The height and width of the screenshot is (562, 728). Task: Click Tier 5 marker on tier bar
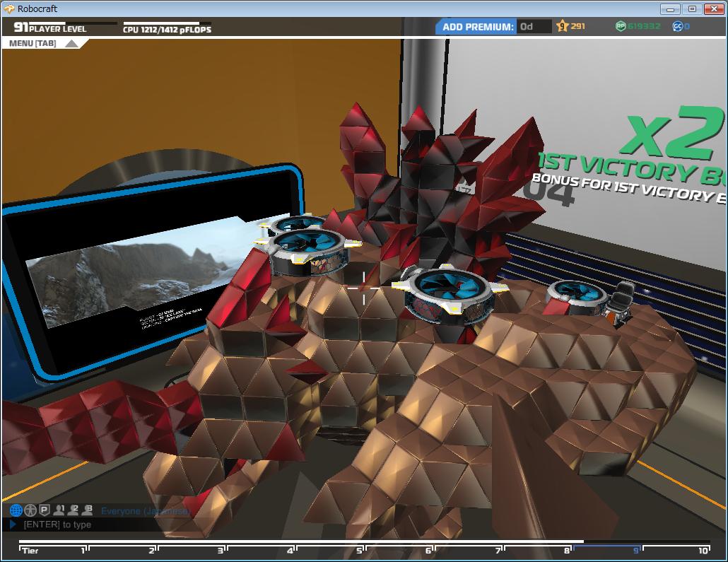coord(360,551)
